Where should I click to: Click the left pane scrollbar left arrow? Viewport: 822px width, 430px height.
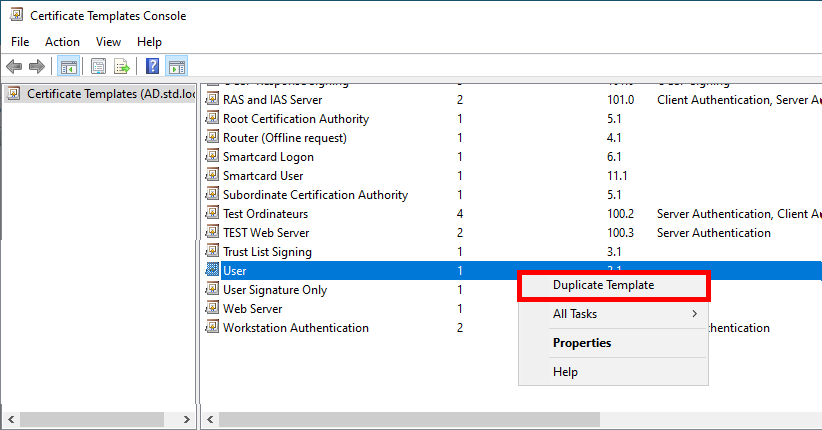tap(10, 420)
